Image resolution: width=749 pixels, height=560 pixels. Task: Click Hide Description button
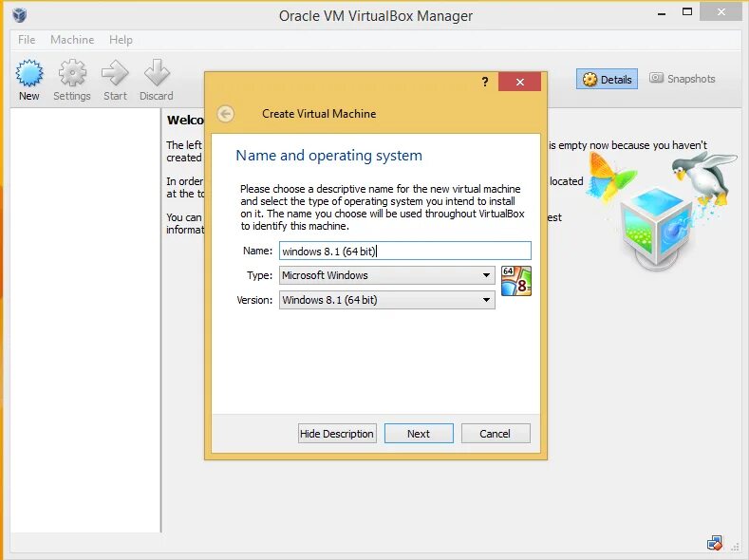click(337, 434)
